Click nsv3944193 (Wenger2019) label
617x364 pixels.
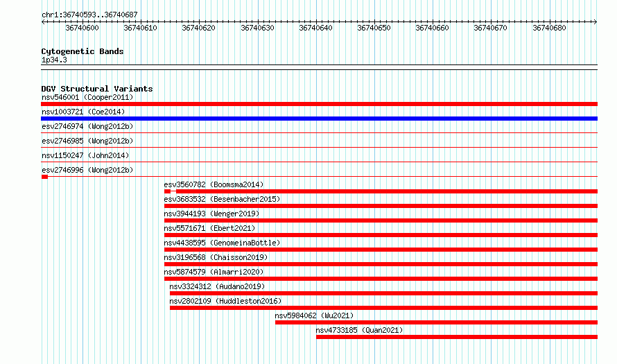point(211,214)
